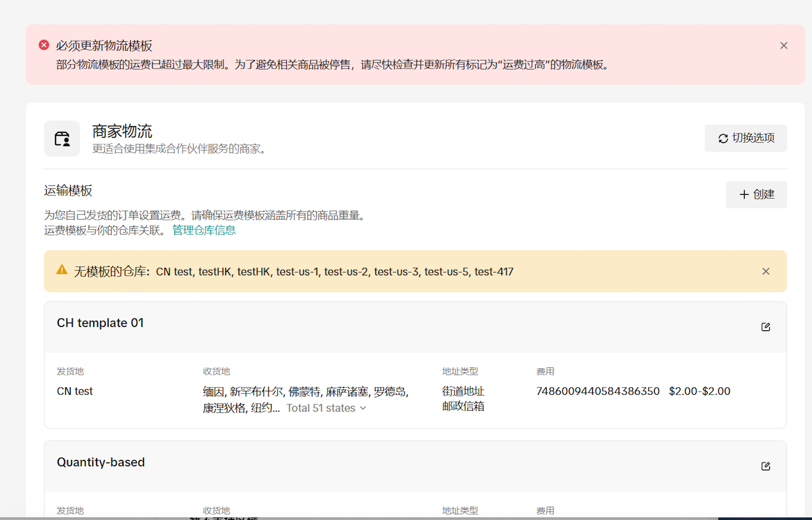Dismiss the red logistics template error banner
The width and height of the screenshot is (812, 520).
point(783,46)
